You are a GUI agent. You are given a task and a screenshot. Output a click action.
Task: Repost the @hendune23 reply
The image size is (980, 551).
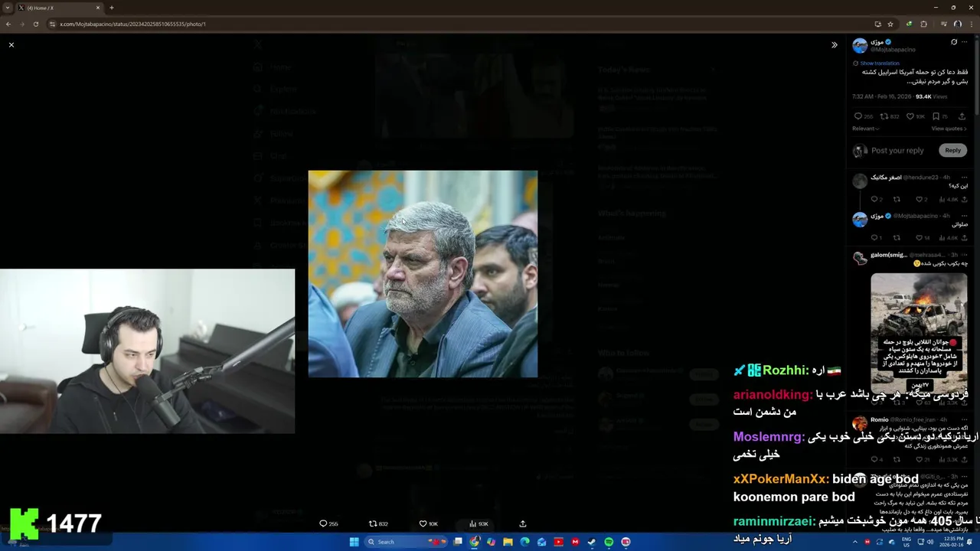pos(897,200)
